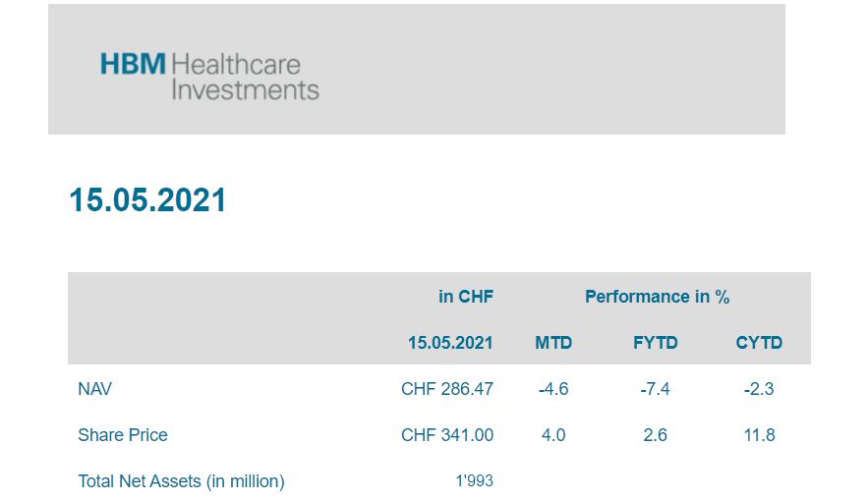Screen dimensions: 868x502
Task: Select the 15.05.2021 table column header
Action: 450,343
